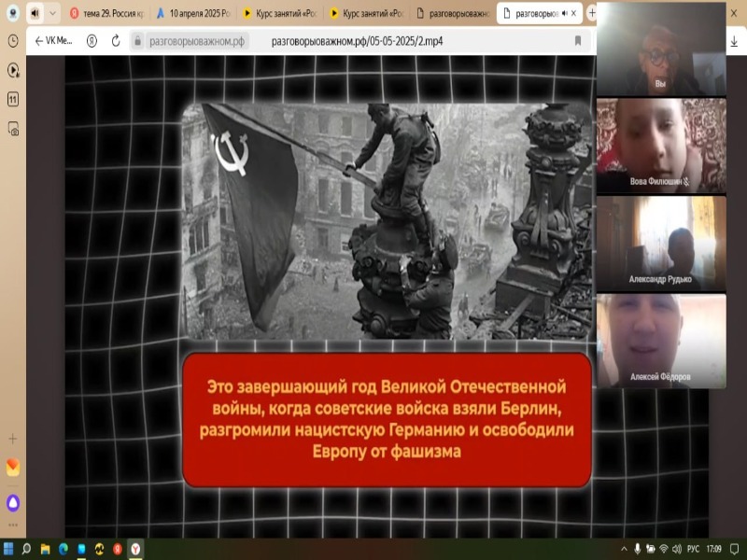Open the Windows Start menu
Screen dimensions: 747x560
click(x=8, y=549)
